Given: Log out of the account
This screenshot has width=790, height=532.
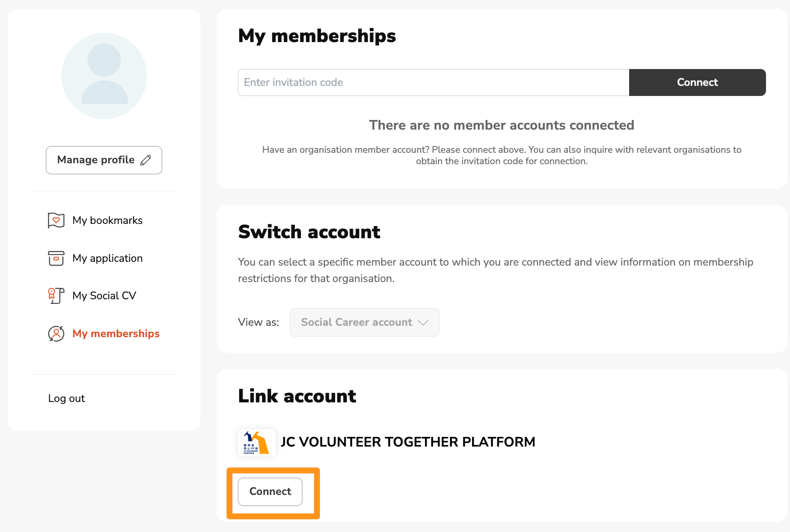Looking at the screenshot, I should [67, 398].
